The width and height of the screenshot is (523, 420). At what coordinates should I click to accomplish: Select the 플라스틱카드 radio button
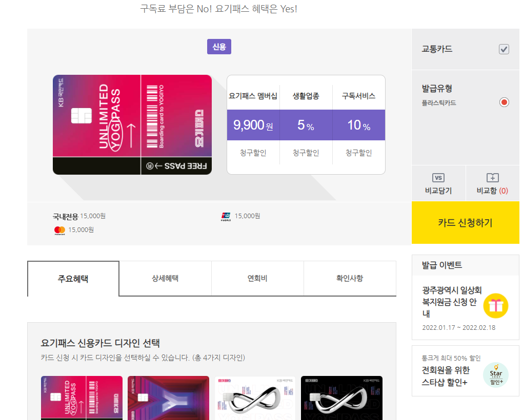pyautogui.click(x=504, y=102)
